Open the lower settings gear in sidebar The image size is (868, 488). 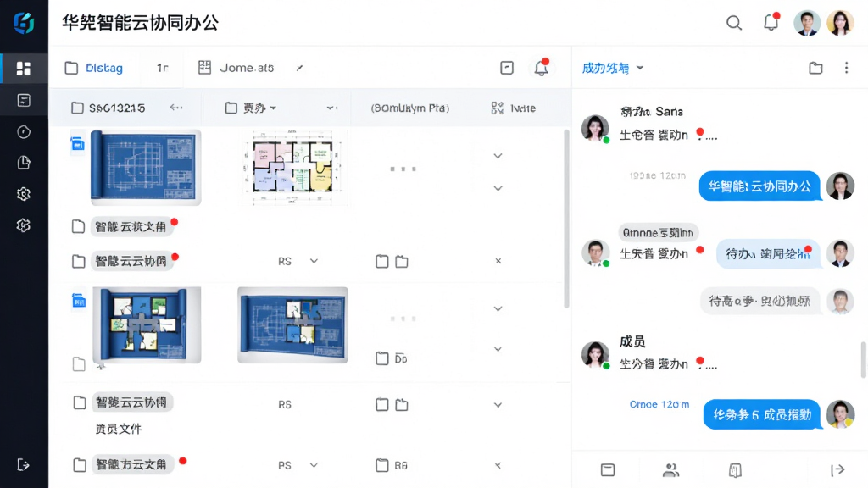click(23, 225)
